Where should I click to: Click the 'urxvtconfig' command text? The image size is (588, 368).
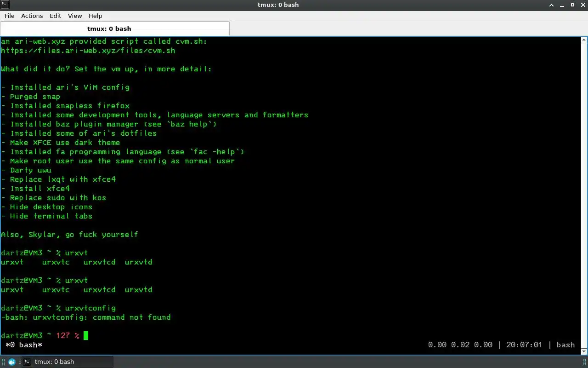coord(90,308)
